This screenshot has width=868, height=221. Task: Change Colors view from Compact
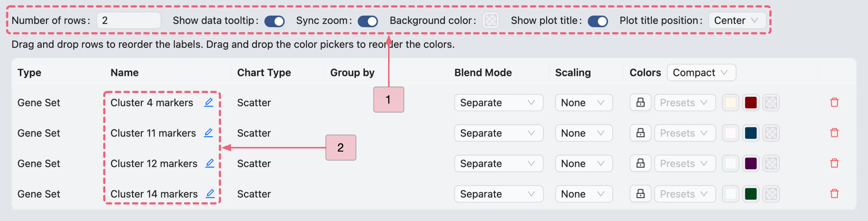pos(701,72)
